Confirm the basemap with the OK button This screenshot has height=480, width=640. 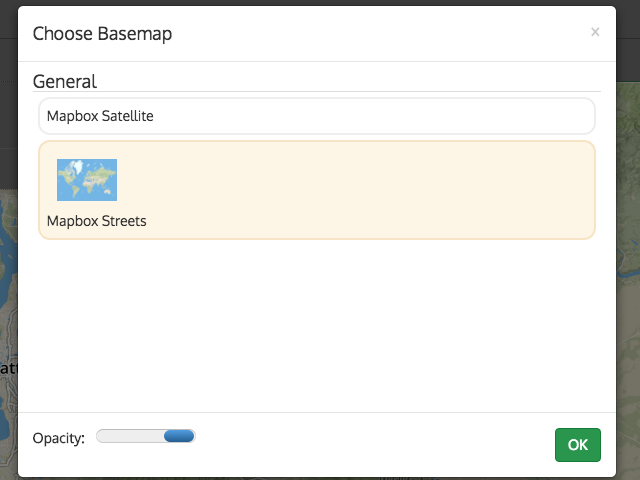578,445
